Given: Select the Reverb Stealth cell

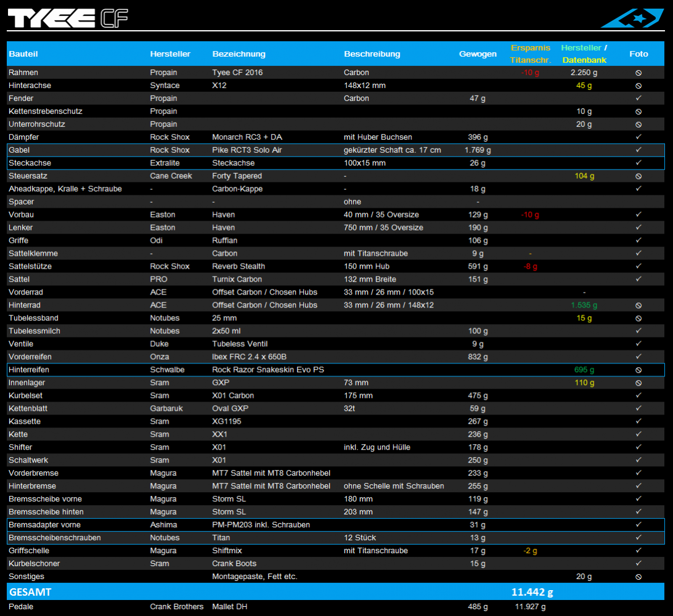Looking at the screenshot, I should tap(239, 266).
